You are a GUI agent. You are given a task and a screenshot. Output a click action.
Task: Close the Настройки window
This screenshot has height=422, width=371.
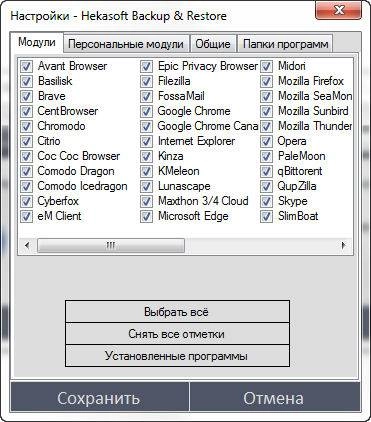(x=338, y=11)
